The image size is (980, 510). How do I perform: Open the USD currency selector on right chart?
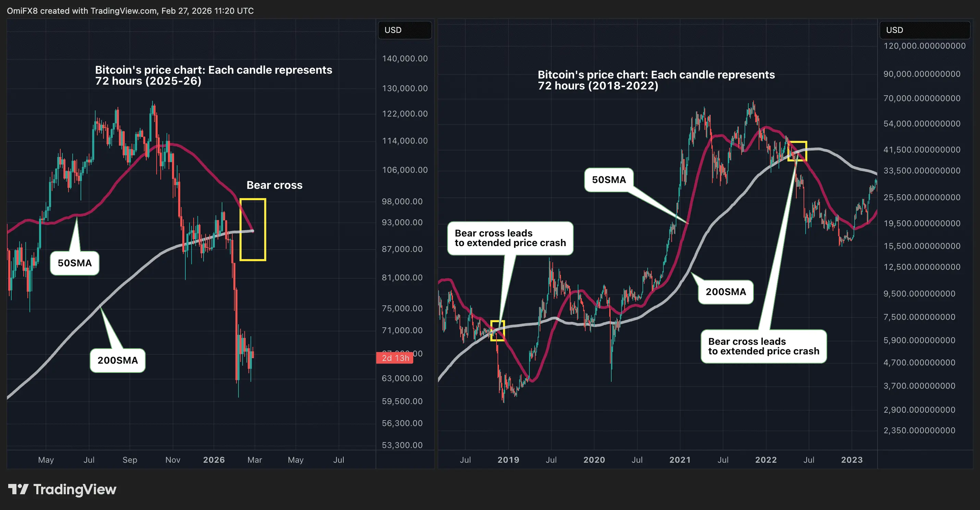[925, 30]
